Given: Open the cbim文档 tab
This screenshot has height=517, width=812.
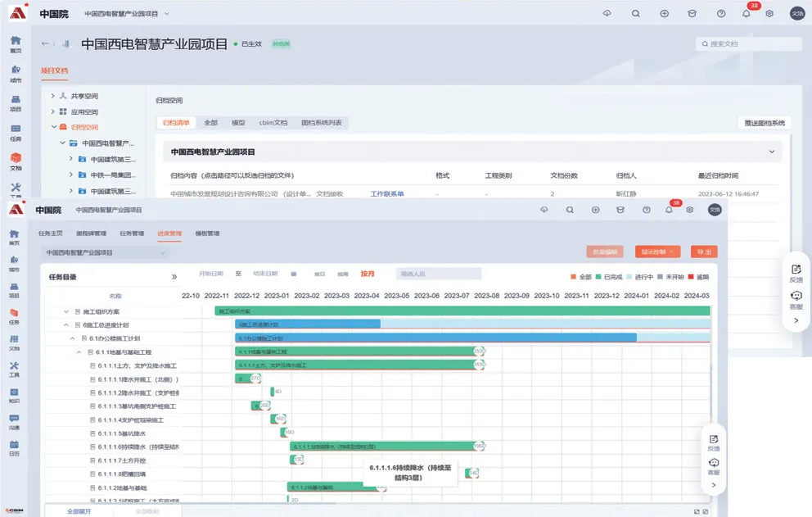Looking at the screenshot, I should click(x=273, y=123).
